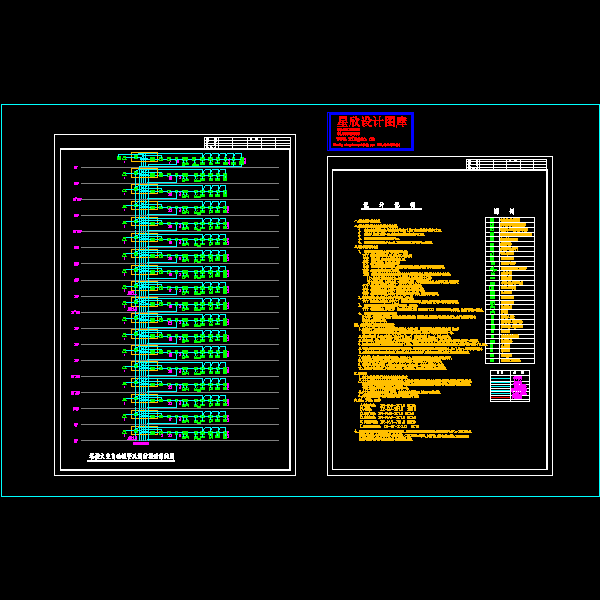The image size is (600, 600).
Task: Select the green symbol column in legend table
Action: tap(492, 290)
